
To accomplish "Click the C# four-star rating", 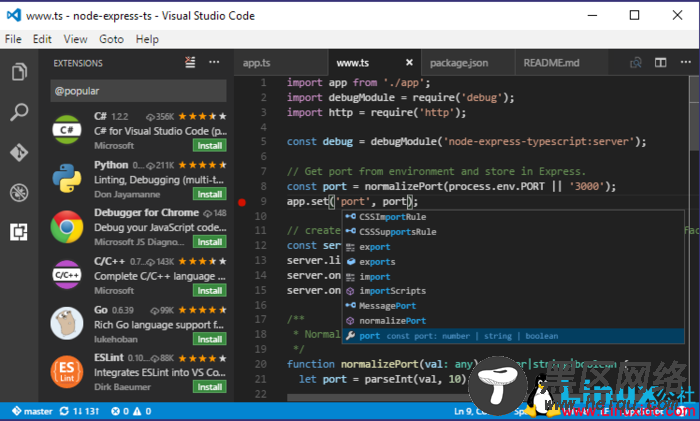I will [202, 117].
